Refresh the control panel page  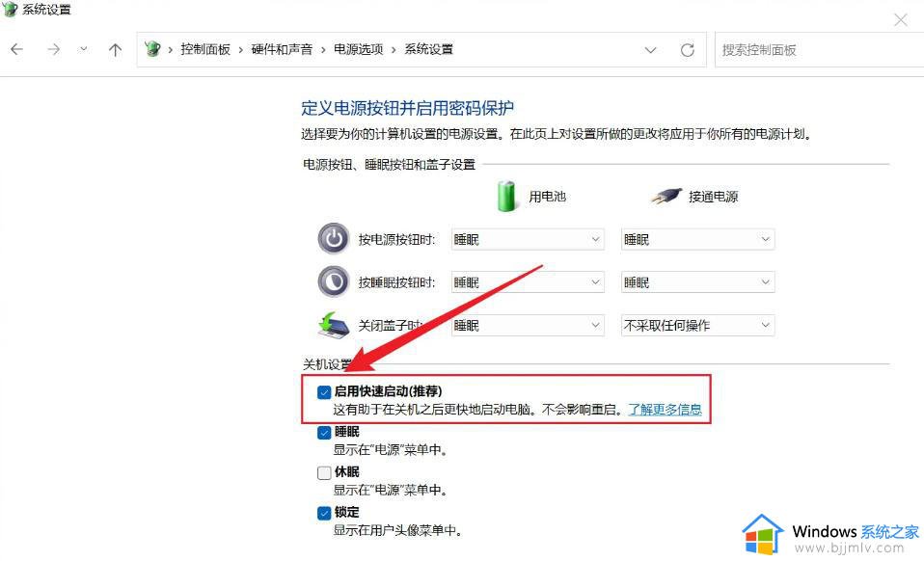click(687, 50)
